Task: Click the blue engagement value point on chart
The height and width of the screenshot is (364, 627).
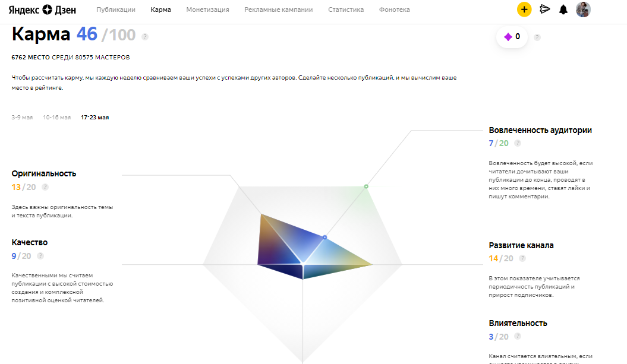Action: (324, 238)
